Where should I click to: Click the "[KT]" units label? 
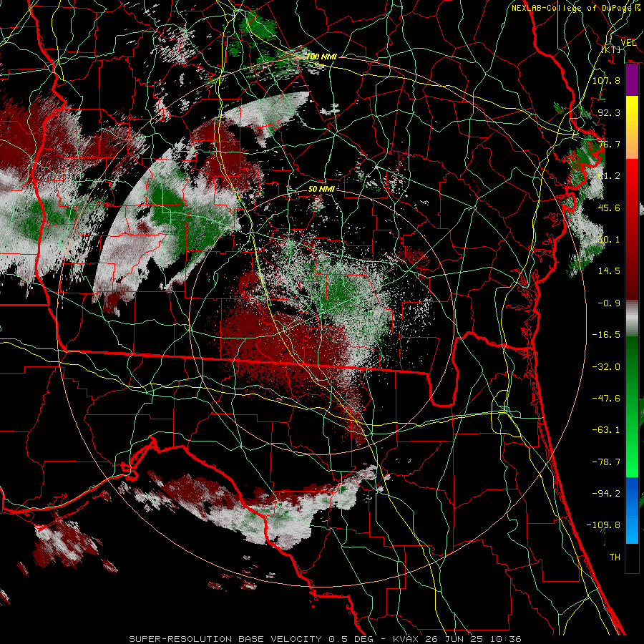coord(611,49)
